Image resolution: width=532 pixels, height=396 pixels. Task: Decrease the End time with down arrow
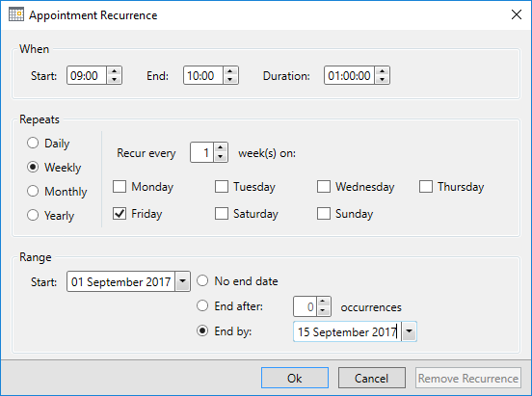230,79
